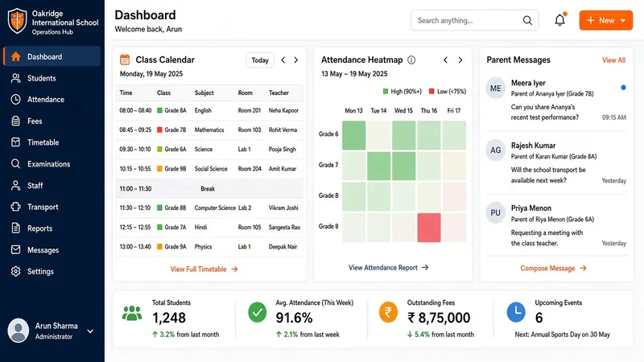644x362 pixels.
Task: Click Annual Sports Day on 30 May text
Action: [570, 335]
